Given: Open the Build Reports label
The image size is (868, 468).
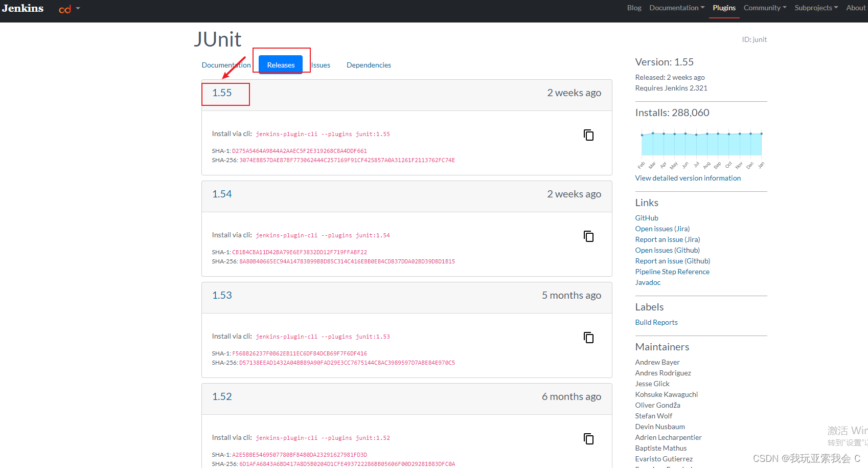Looking at the screenshot, I should 656,322.
